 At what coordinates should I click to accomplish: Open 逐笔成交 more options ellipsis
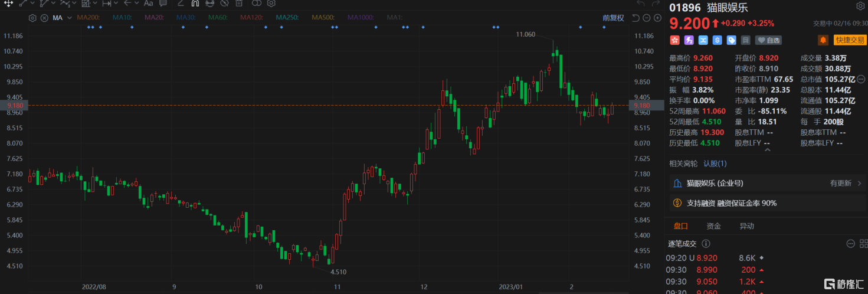click(850, 243)
